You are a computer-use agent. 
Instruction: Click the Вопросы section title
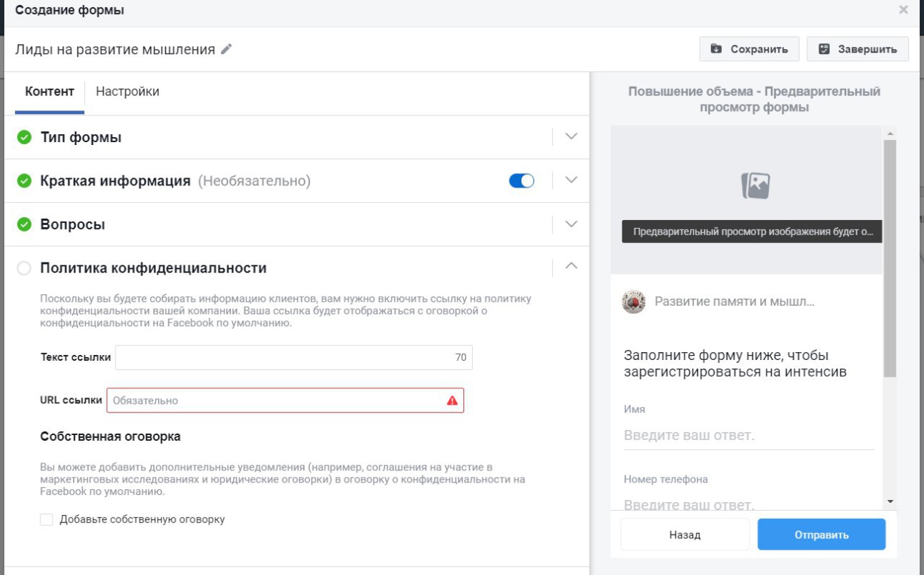(x=73, y=224)
